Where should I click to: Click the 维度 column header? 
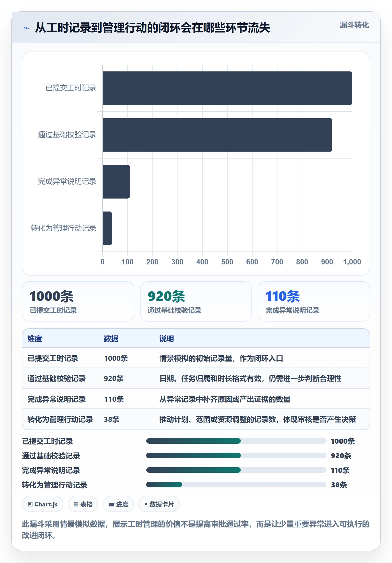click(35, 339)
